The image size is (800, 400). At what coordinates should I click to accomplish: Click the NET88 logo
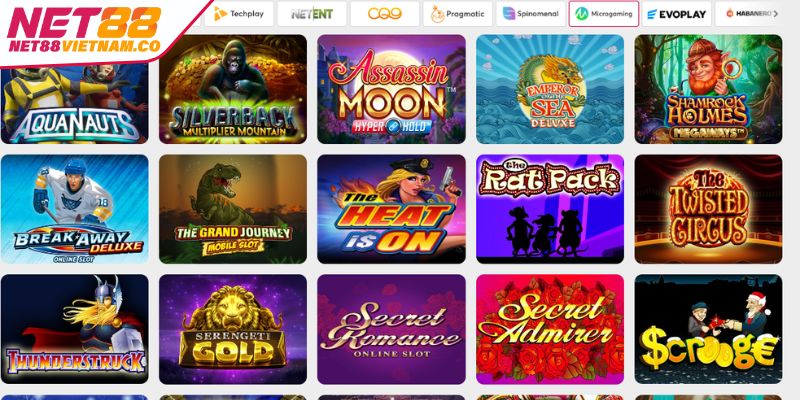tap(85, 30)
